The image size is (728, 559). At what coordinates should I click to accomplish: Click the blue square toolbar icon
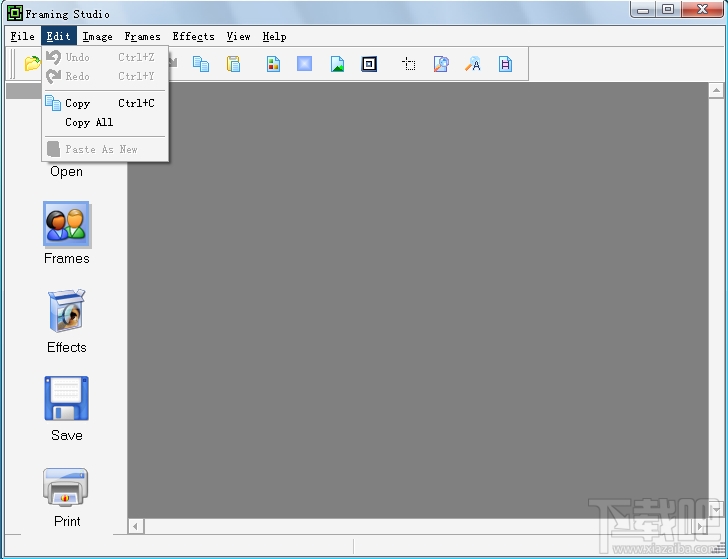point(304,64)
